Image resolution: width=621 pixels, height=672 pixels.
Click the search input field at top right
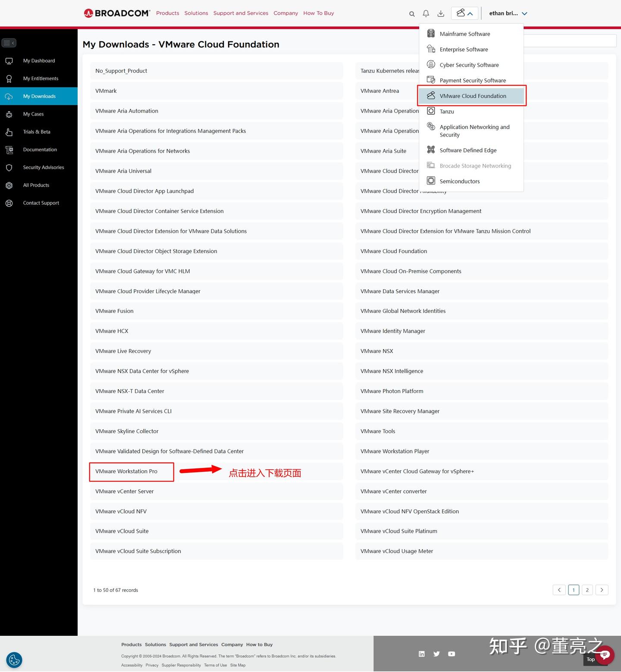pyautogui.click(x=570, y=41)
